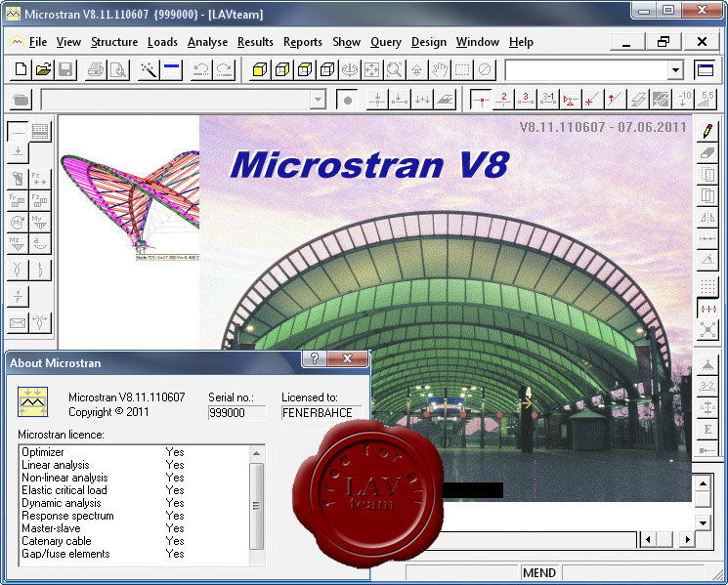The image size is (728, 585).
Task: Click the vertical scrollbar down arrow at right
Action: [703, 522]
